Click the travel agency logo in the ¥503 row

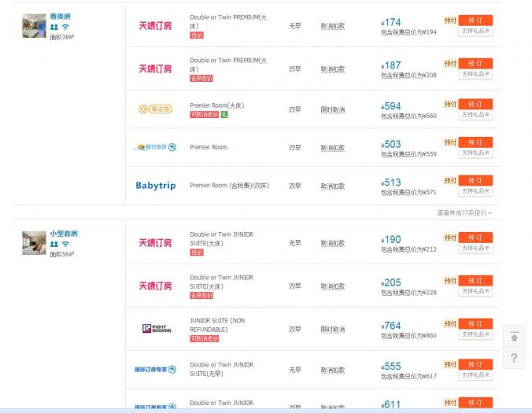pos(156,147)
